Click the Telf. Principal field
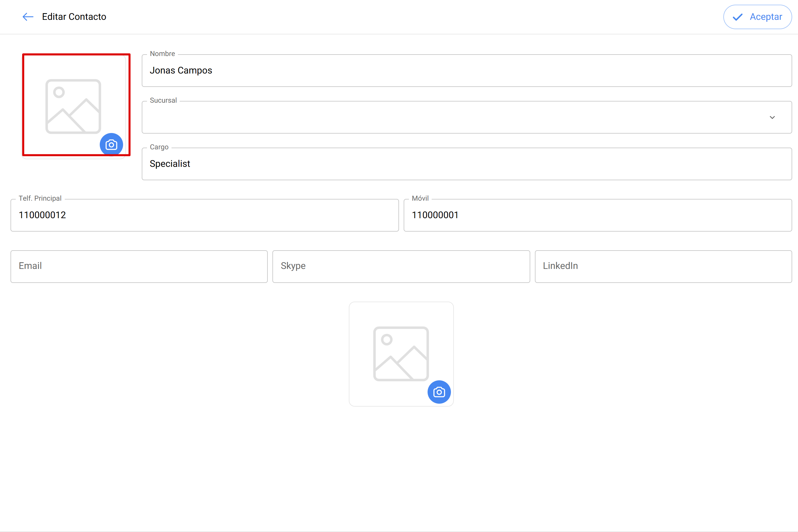Image resolution: width=798 pixels, height=532 pixels. 204,215
